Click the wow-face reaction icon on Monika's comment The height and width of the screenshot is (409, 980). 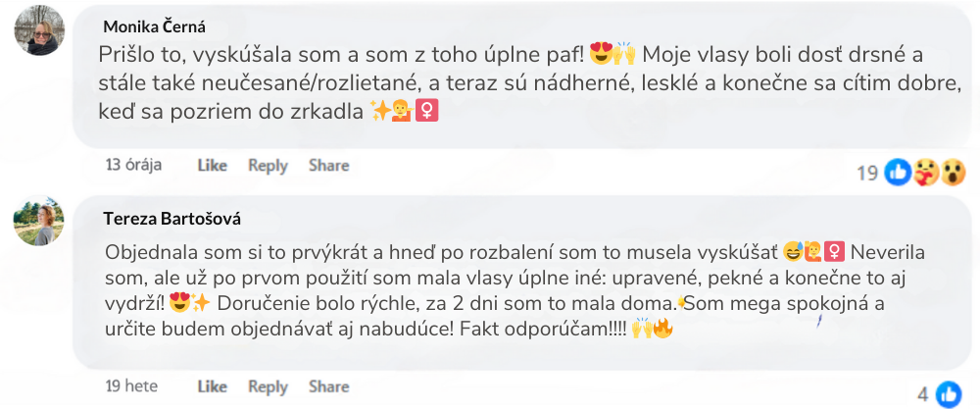click(x=950, y=173)
